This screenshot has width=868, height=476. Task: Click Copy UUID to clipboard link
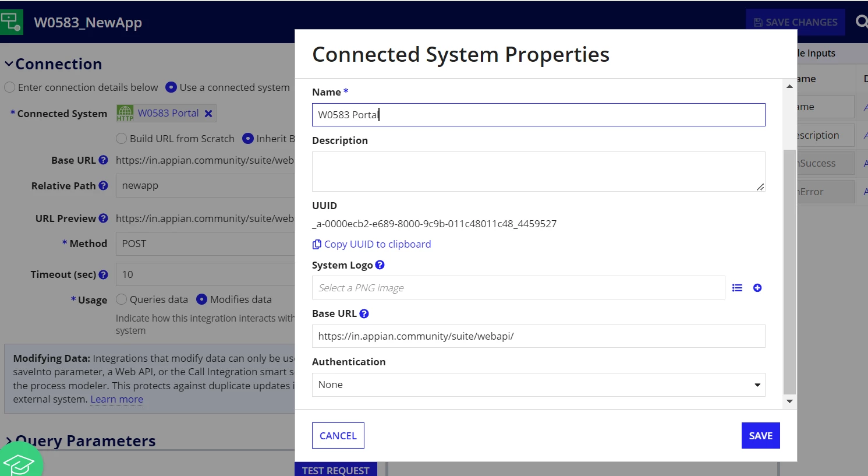click(x=377, y=245)
